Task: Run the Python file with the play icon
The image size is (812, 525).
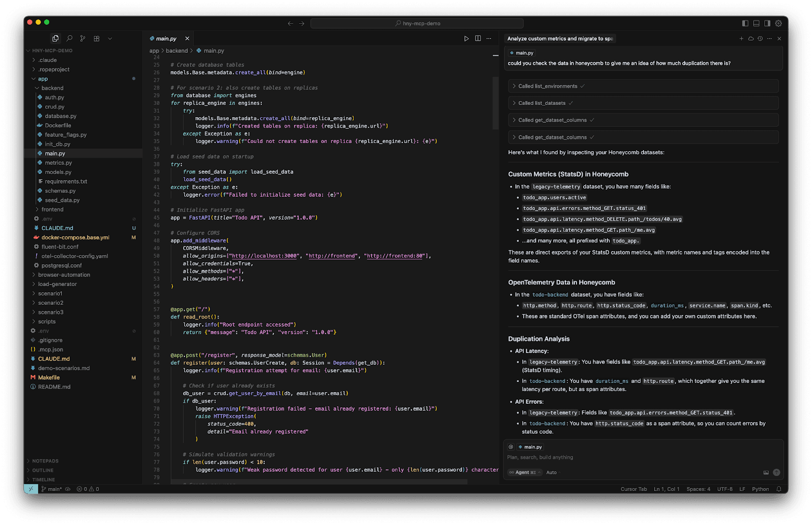Action: [x=466, y=39]
